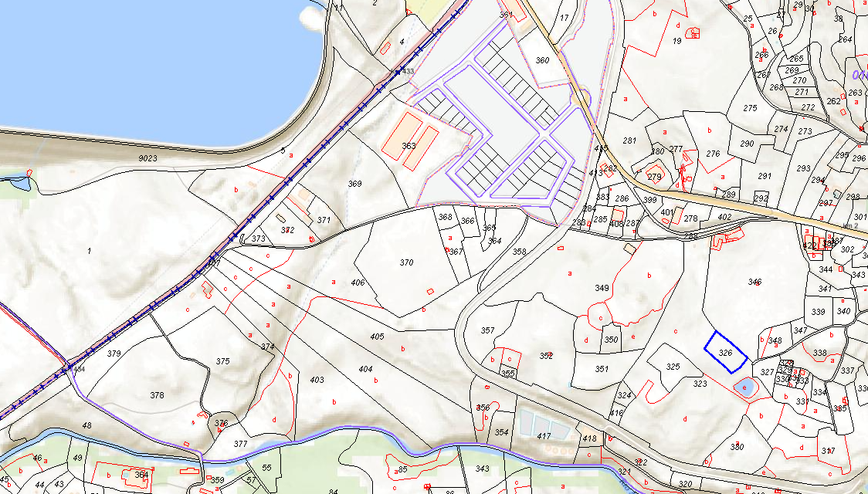The width and height of the screenshot is (868, 494).
Task: Click parcel 417 with the blue ponds
Action: 544,436
